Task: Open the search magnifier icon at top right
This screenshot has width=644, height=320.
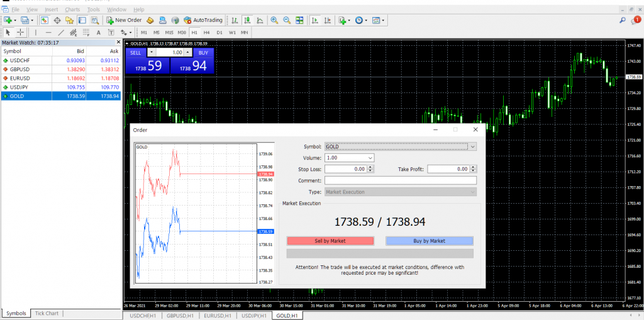Action: click(622, 19)
